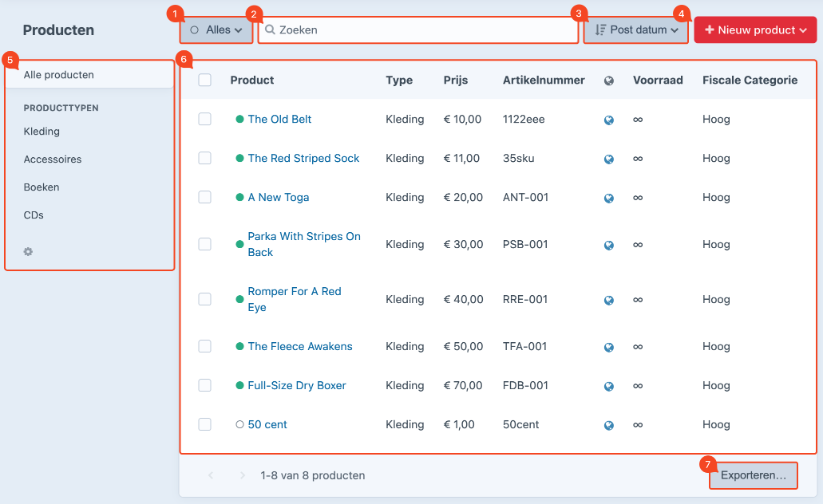Viewport: 823px width, 504px height.
Task: Expand the Post datum sort dropdown
Action: point(637,30)
